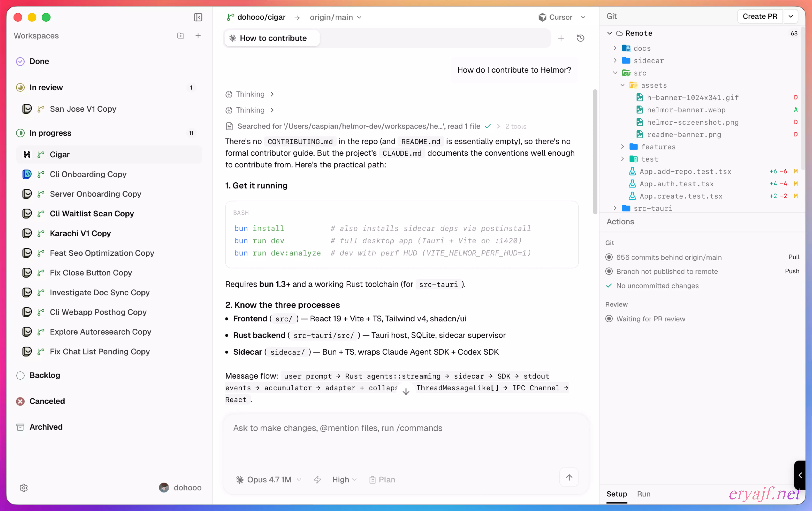Viewport: 812px width, 511px height.
Task: Expand the test folder
Action: (x=623, y=159)
